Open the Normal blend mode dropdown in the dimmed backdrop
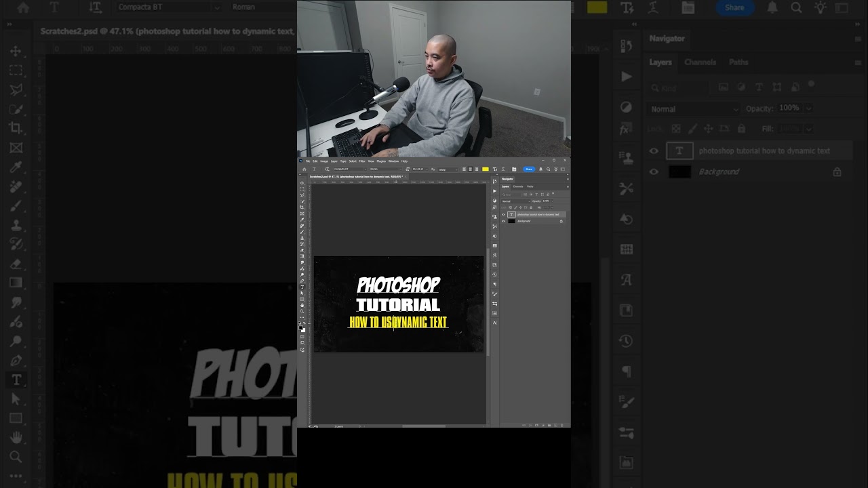The height and width of the screenshot is (488, 868). [x=693, y=108]
